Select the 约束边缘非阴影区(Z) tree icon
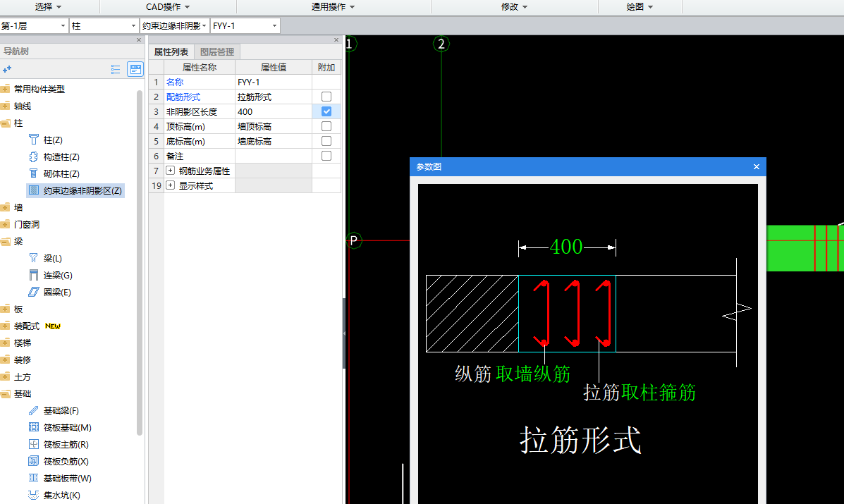844x504 pixels. click(x=33, y=190)
